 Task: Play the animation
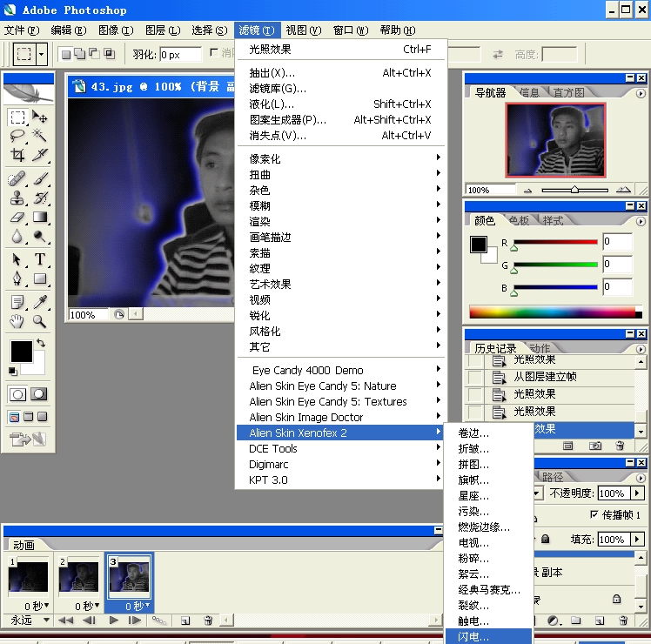(113, 620)
